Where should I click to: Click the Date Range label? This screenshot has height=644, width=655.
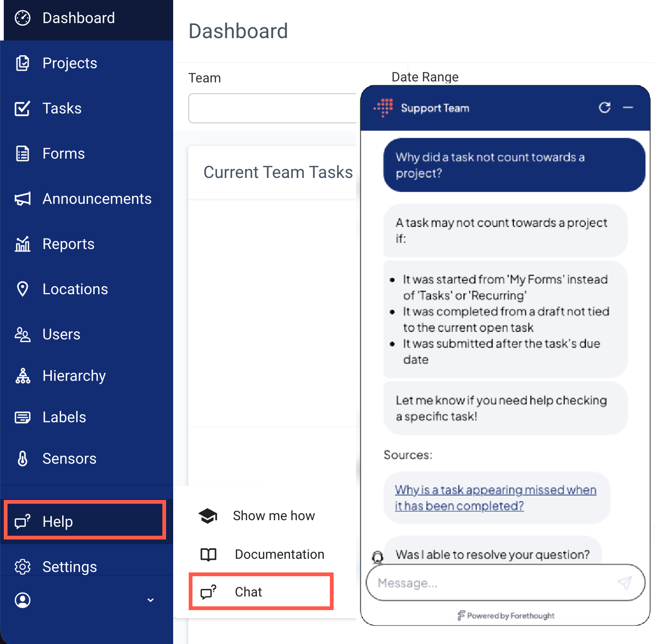pyautogui.click(x=425, y=77)
